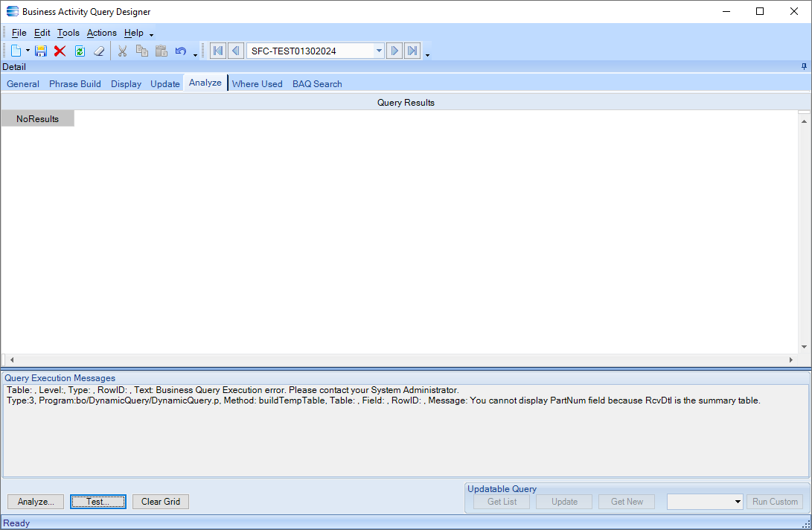Open the Tools menu
Image resolution: width=812 pixels, height=530 pixels.
(68, 33)
